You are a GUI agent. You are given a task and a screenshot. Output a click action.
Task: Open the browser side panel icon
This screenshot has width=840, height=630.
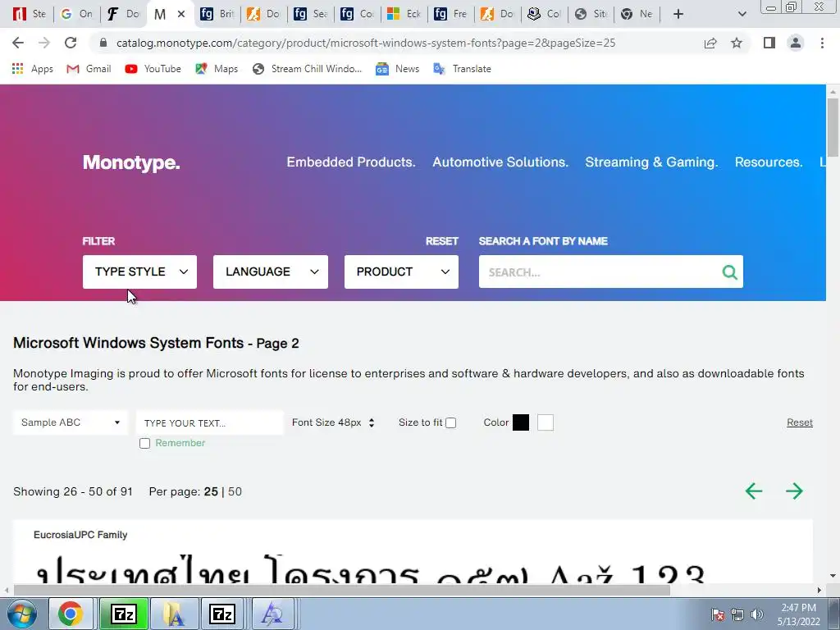click(x=769, y=43)
